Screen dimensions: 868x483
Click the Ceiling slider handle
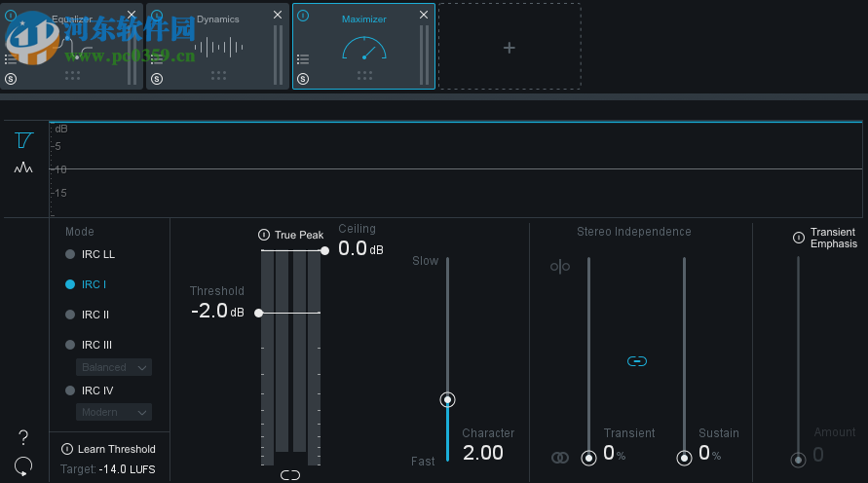[325, 250]
